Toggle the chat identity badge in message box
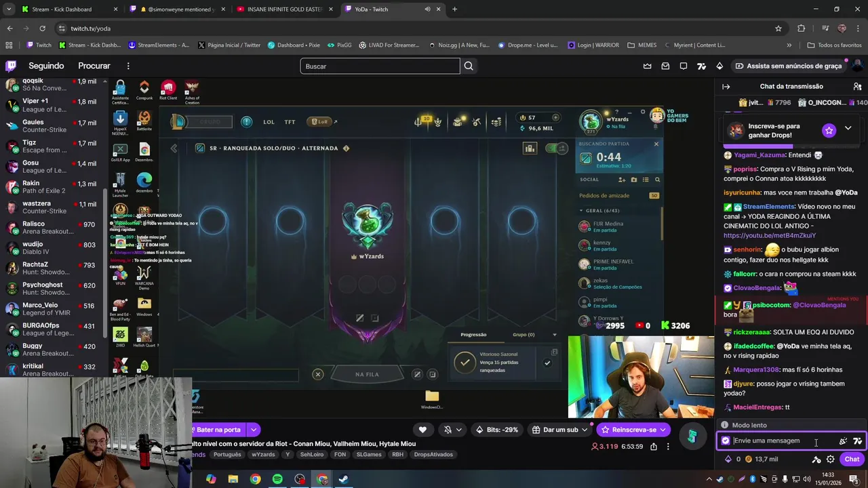The height and width of the screenshot is (488, 868). 726,441
